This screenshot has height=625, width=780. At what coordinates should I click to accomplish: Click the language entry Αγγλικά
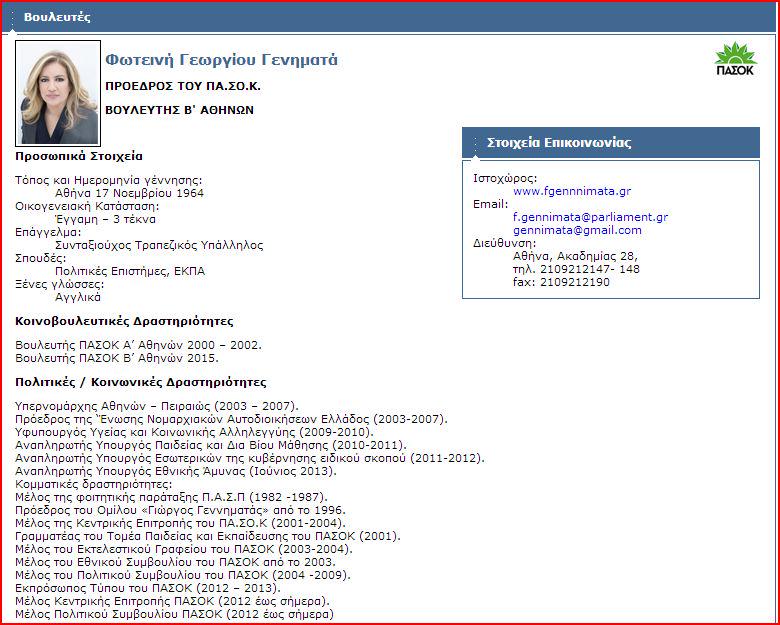tap(78, 297)
